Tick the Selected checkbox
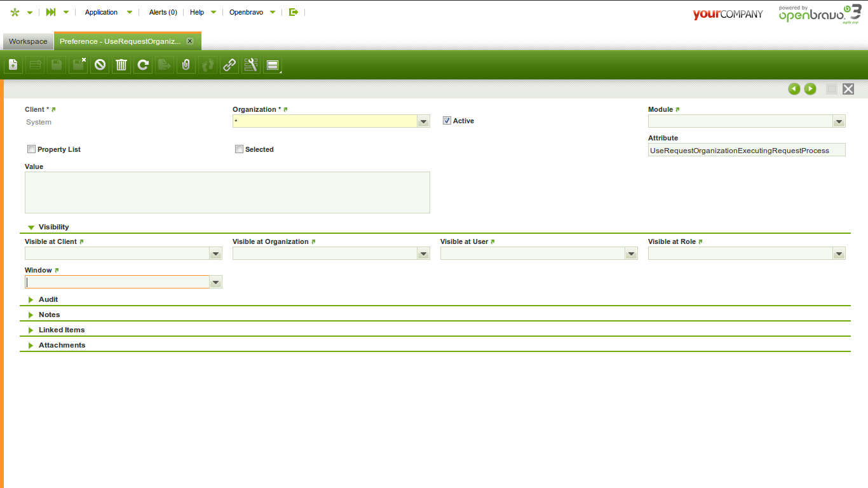The image size is (868, 488). [239, 149]
